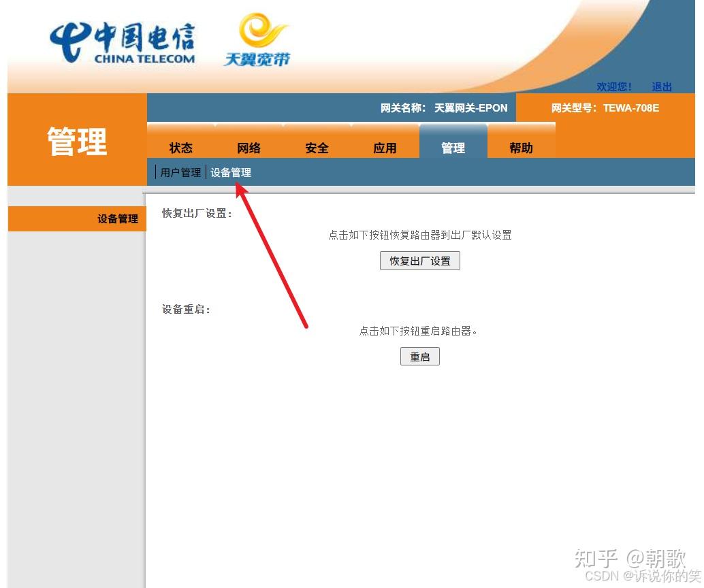Select the 管理 tab

click(453, 148)
